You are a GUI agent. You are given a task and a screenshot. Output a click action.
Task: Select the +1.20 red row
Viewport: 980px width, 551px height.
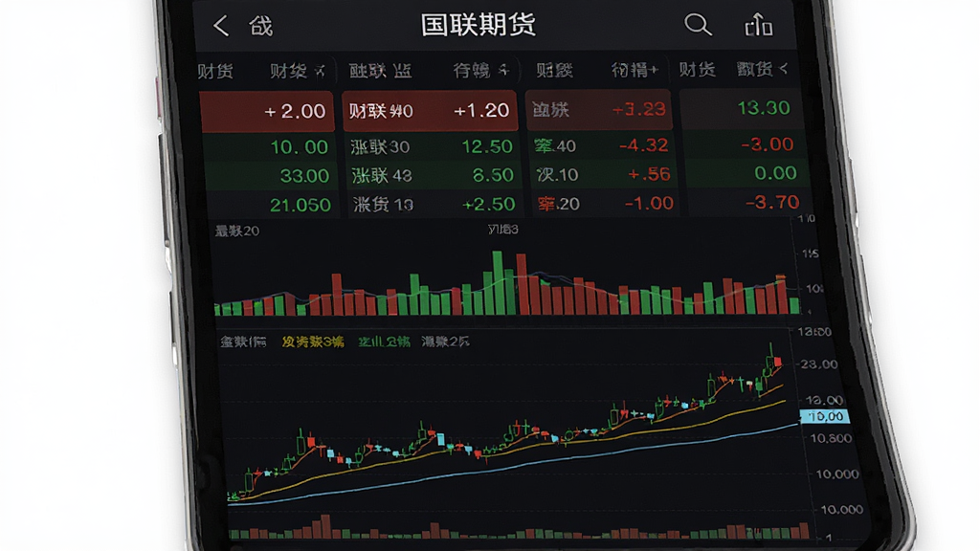[430, 111]
